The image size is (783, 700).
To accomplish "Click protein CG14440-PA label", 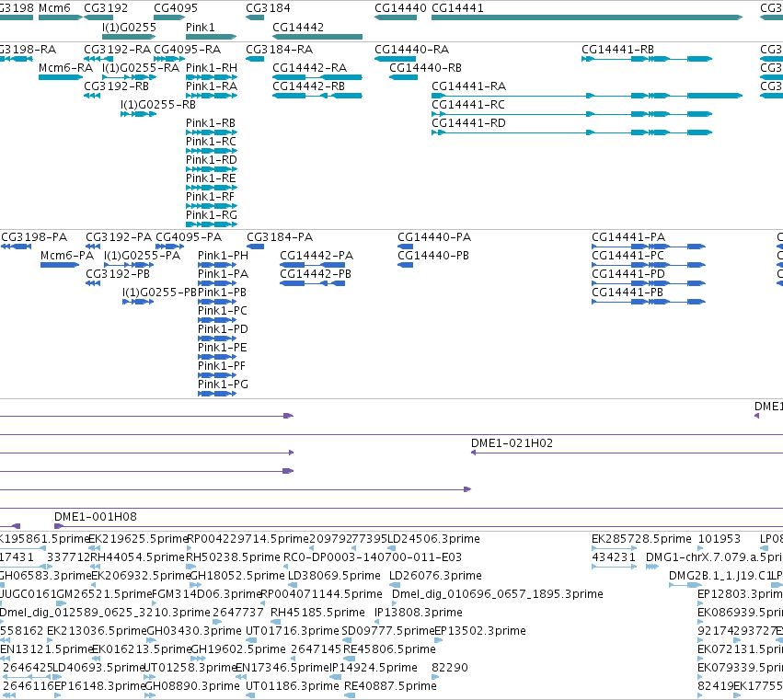I will pos(434,237).
